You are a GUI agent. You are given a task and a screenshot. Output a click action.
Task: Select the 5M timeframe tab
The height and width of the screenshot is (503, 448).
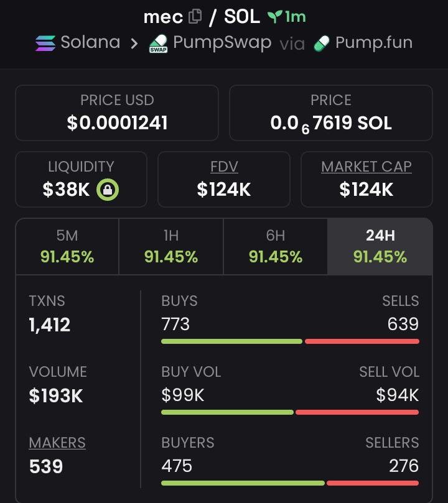tap(67, 246)
